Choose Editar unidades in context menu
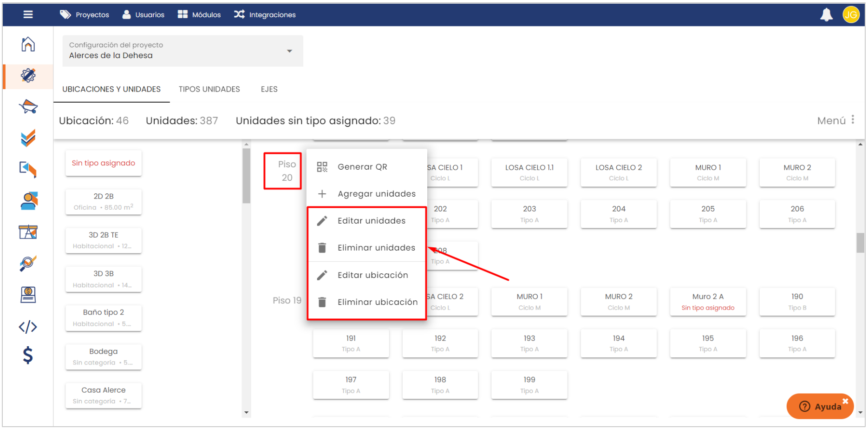Screen dimensions: 868x429 pyautogui.click(x=371, y=221)
